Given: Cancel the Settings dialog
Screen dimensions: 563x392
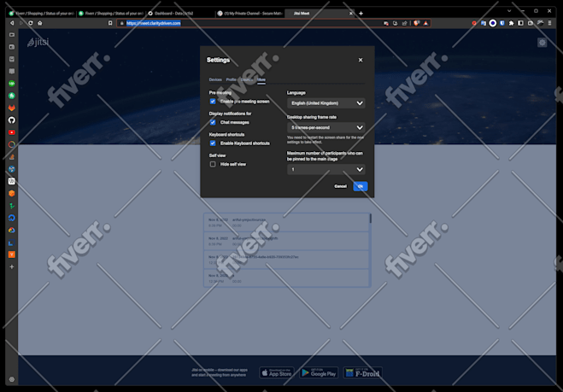Looking at the screenshot, I should point(340,186).
